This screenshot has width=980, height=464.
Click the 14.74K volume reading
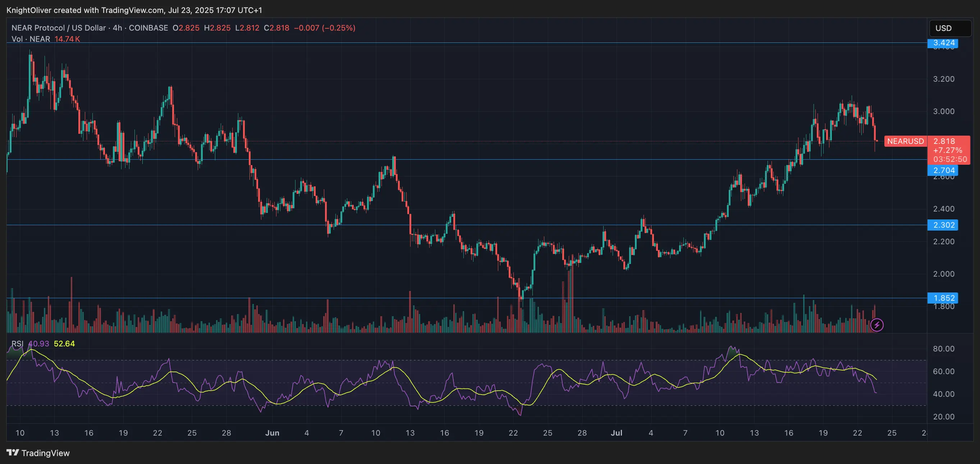click(x=67, y=39)
